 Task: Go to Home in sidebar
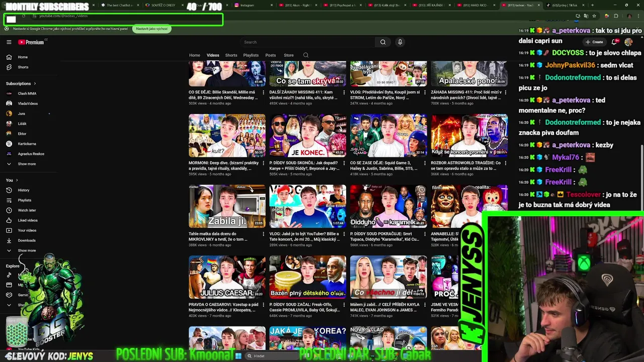coord(23,57)
